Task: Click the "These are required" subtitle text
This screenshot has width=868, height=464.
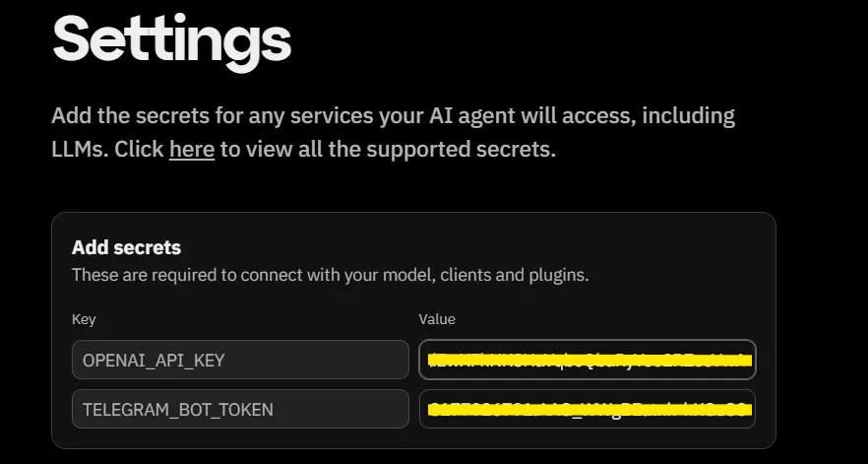Action: click(x=157, y=275)
